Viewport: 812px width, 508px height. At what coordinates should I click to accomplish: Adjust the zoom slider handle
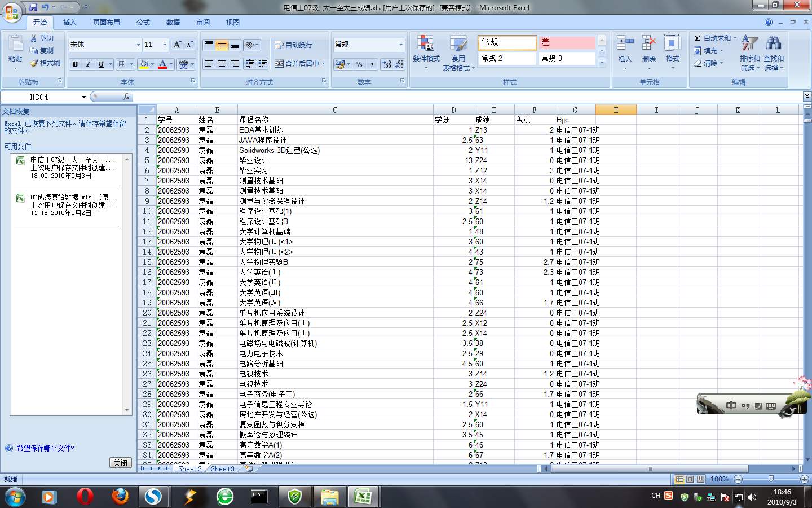tap(771, 479)
